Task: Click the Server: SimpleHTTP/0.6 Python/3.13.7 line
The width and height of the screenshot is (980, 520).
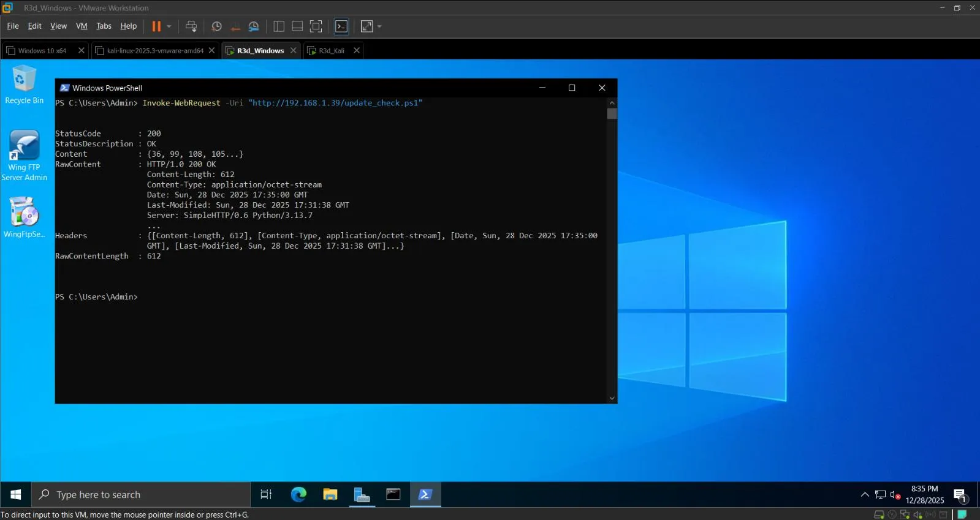Action: pyautogui.click(x=230, y=216)
